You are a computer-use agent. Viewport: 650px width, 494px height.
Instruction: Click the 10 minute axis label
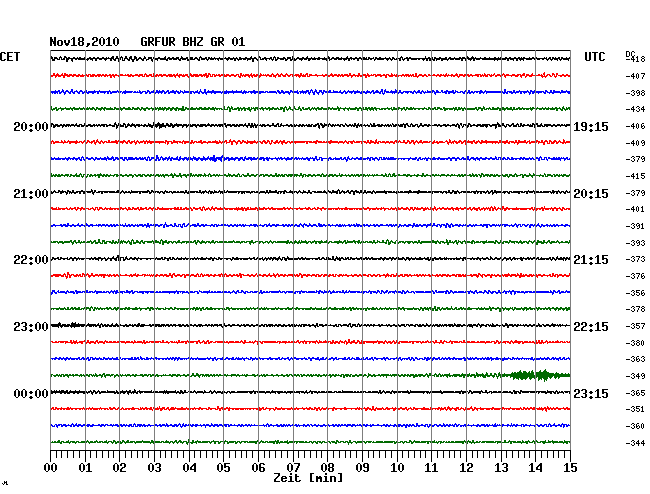click(397, 468)
